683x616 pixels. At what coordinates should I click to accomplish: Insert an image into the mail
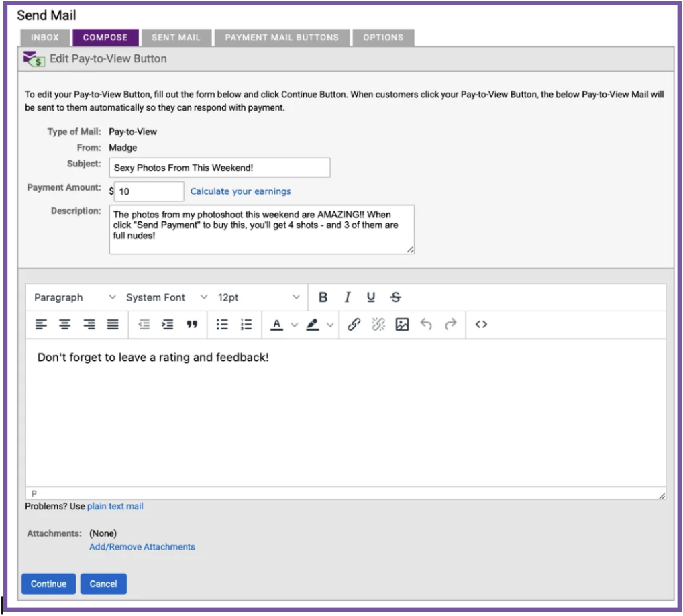click(402, 325)
